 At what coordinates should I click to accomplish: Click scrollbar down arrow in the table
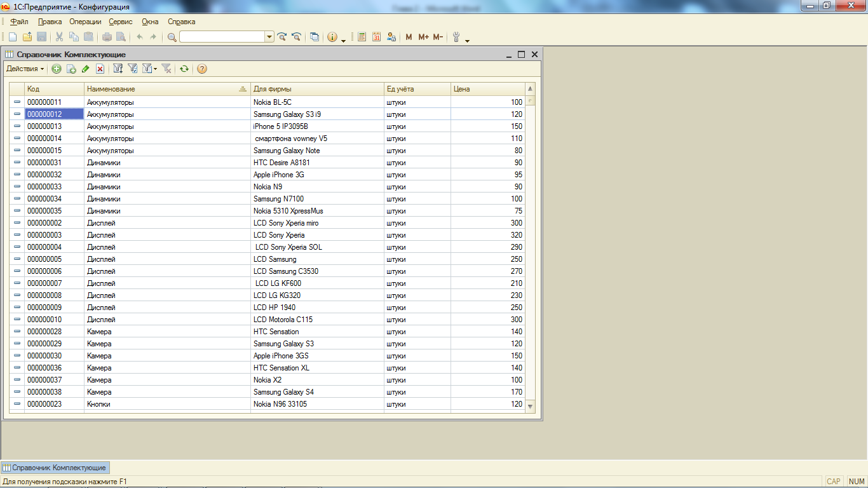(x=531, y=406)
